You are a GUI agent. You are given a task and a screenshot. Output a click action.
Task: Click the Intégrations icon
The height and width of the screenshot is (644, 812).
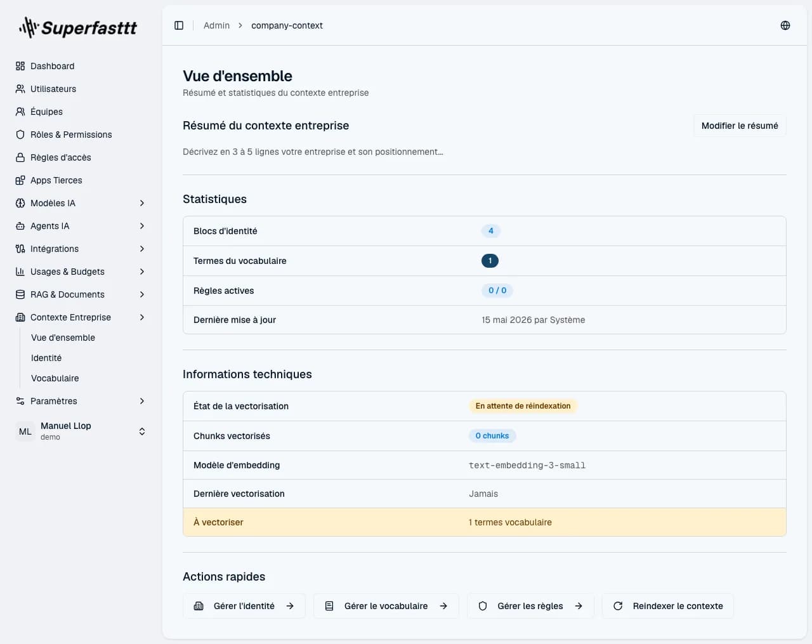click(x=20, y=249)
